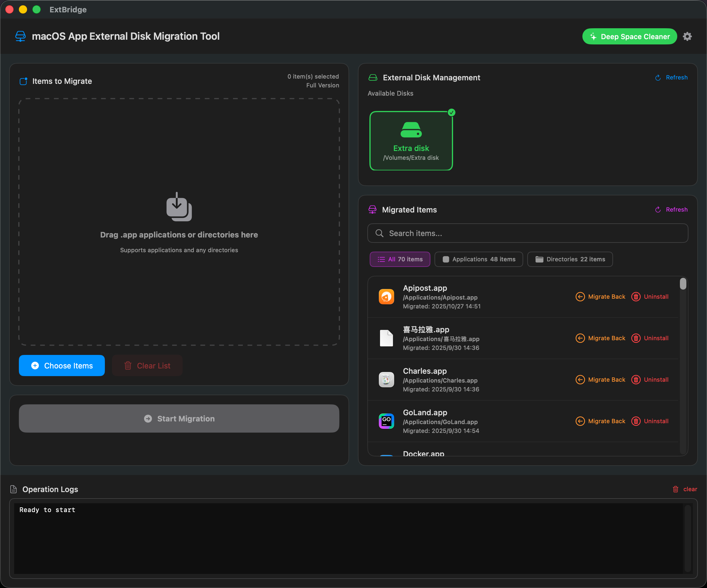707x588 pixels.
Task: Click the Apipost app icon
Action: (x=386, y=297)
